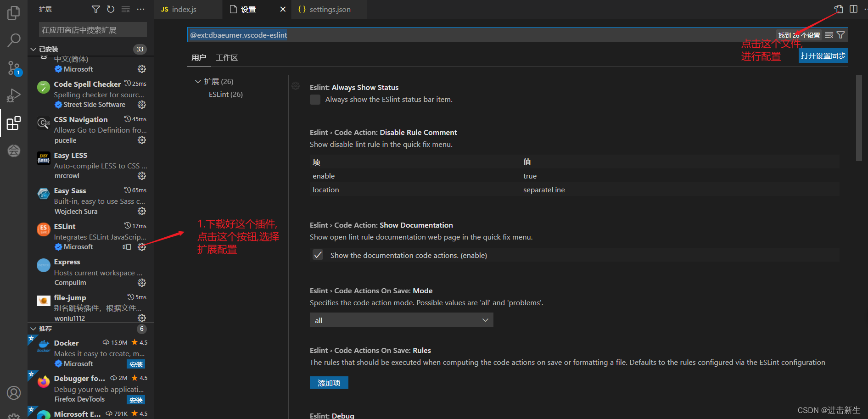Image resolution: width=868 pixels, height=419 pixels.
Task: Open the Accounts icon in activity bar
Action: 14,393
